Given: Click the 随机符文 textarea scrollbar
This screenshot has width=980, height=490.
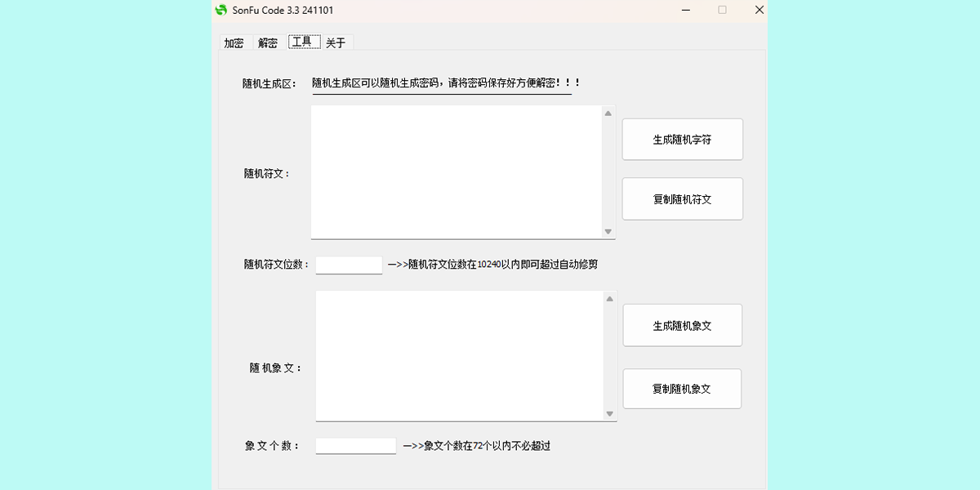Looking at the screenshot, I should [608, 171].
